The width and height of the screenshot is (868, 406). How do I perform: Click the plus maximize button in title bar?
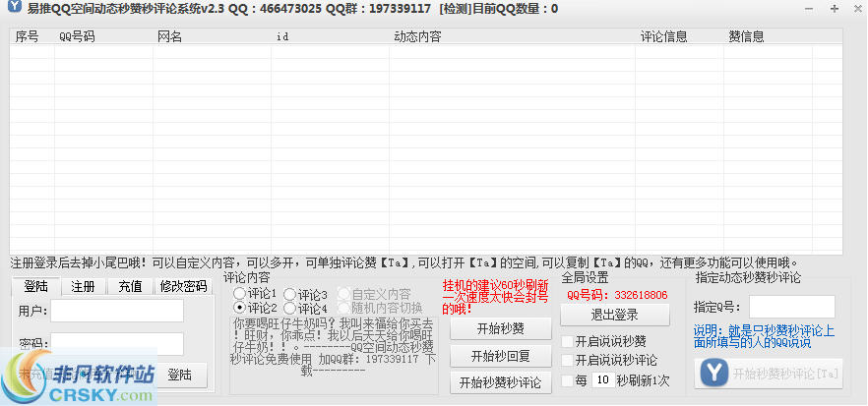835,9
